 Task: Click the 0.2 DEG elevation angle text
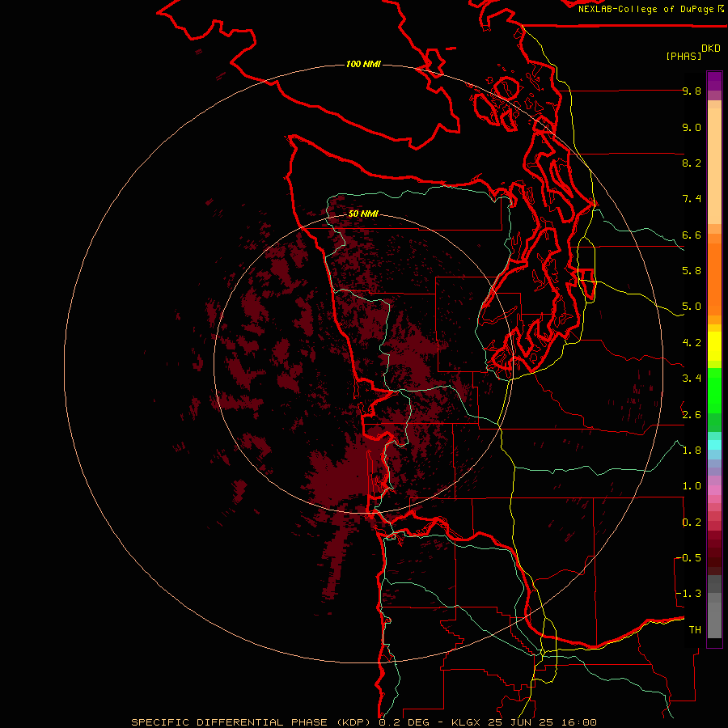click(404, 722)
